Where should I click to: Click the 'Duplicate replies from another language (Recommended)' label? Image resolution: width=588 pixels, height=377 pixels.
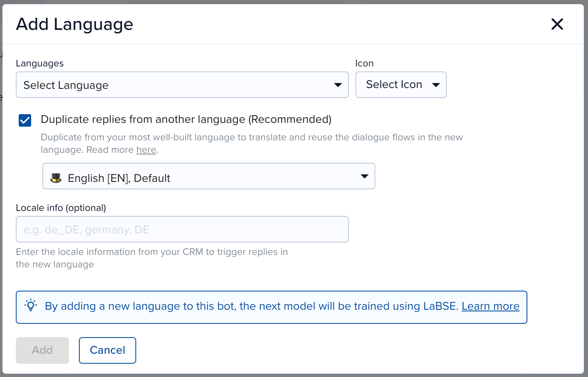186,120
